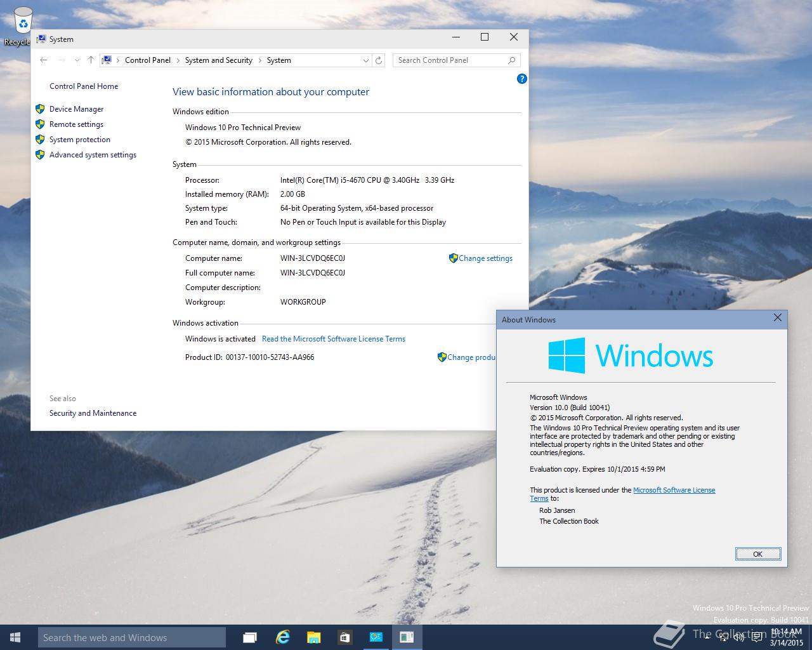
Task: Maximize the System window
Action: [485, 37]
